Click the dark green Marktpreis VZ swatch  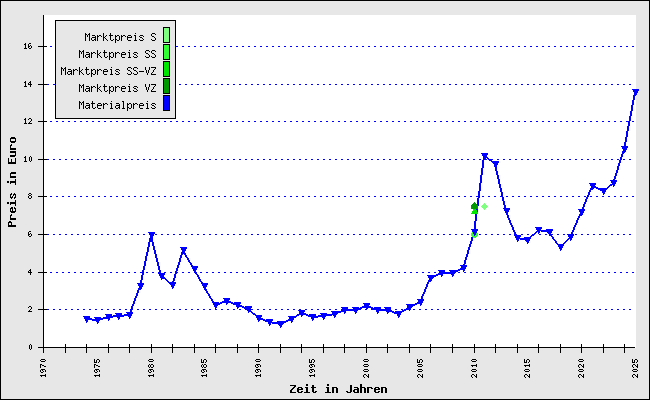(167, 86)
